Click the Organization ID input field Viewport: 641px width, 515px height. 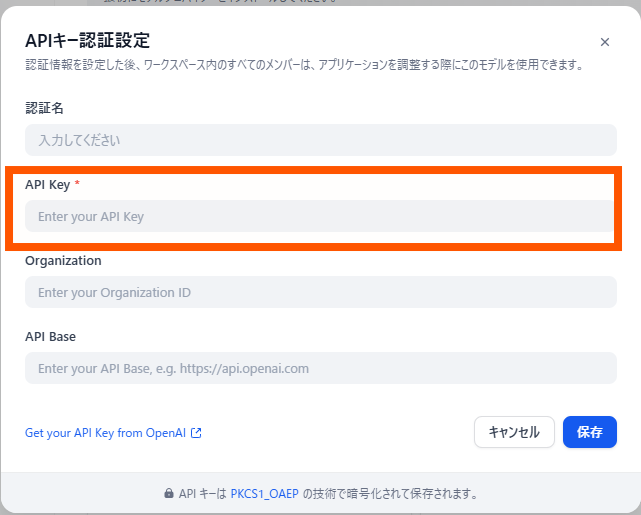(x=320, y=292)
